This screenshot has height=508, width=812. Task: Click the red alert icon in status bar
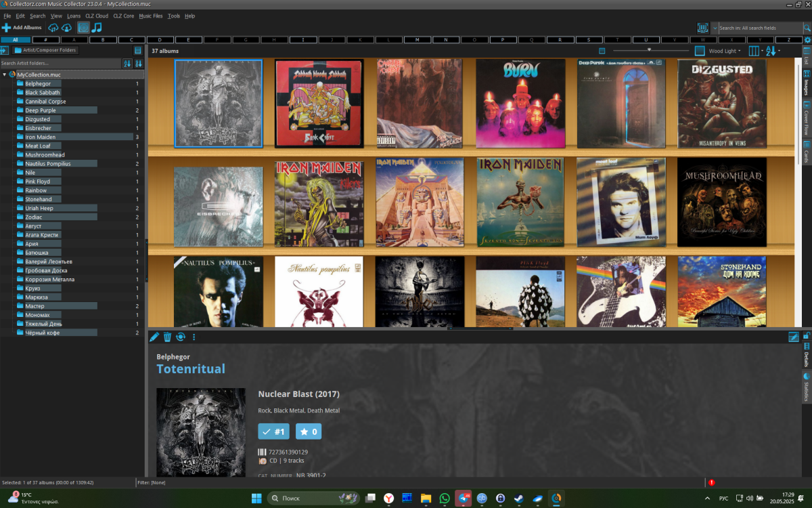711,482
